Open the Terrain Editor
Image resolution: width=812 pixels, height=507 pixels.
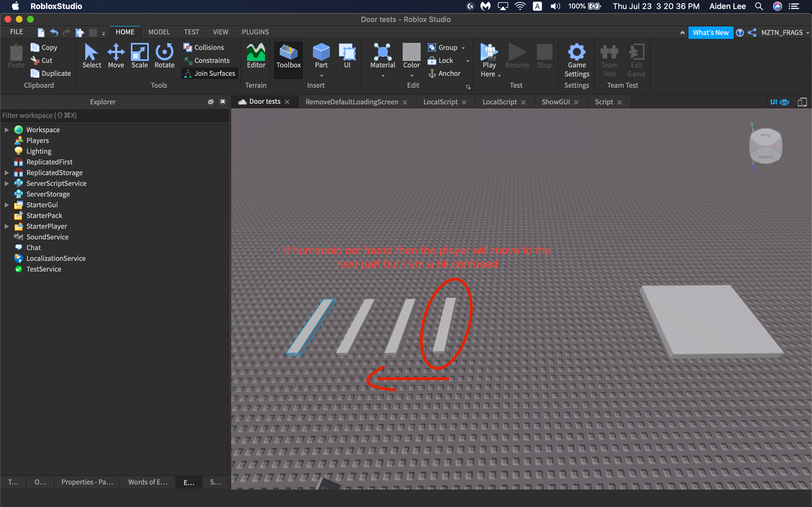[x=256, y=57]
